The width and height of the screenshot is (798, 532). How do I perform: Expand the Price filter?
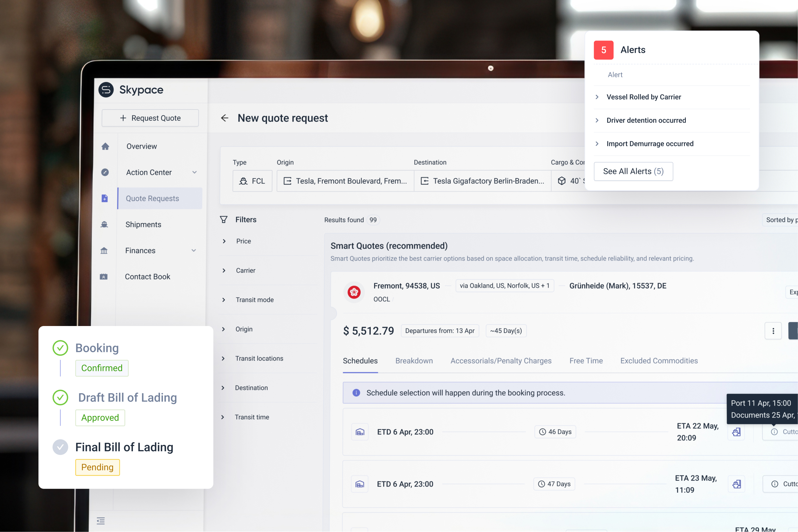(x=224, y=241)
